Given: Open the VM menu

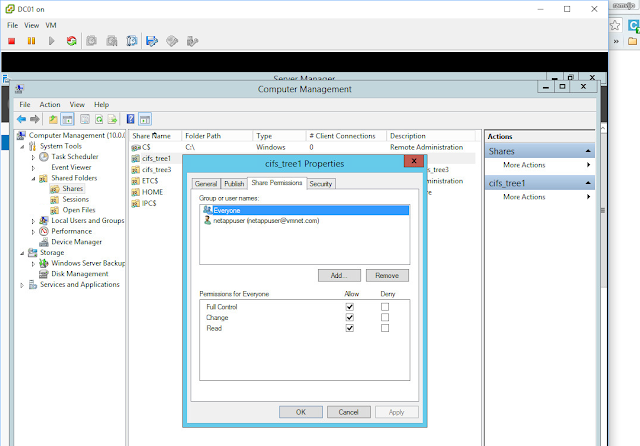Looking at the screenshot, I should (x=51, y=25).
